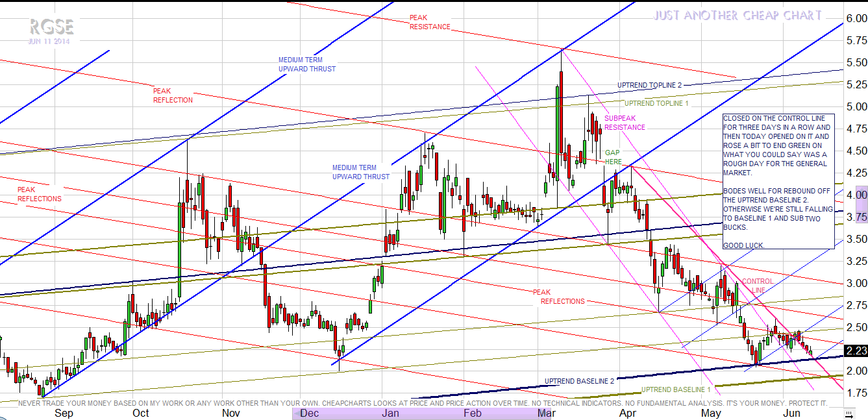The image size is (868, 420).
Task: Click the UPTREND BASELINE 1 label
Action: click(676, 389)
